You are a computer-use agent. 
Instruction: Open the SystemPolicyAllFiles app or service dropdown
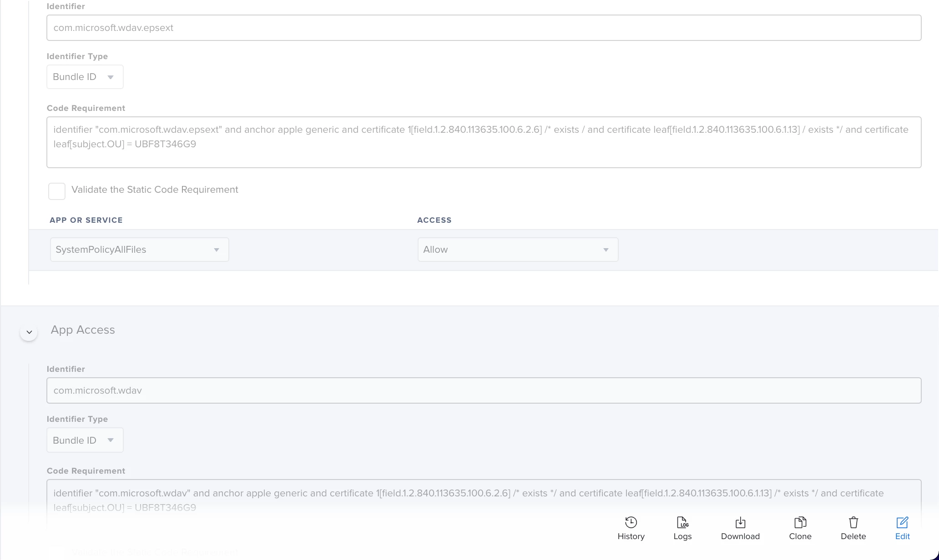click(139, 250)
